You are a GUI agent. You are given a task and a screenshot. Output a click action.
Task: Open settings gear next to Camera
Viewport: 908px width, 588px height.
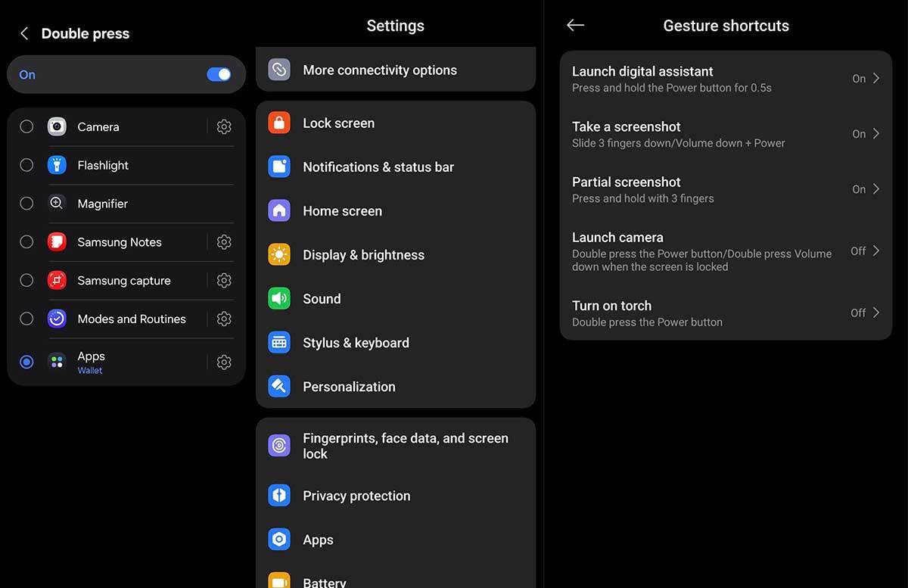coord(223,127)
